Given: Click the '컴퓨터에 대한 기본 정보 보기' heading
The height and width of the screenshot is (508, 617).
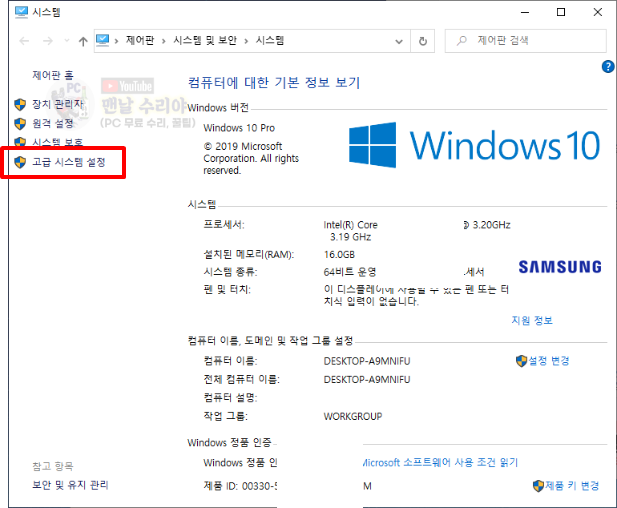Looking at the screenshot, I should coord(274,82).
